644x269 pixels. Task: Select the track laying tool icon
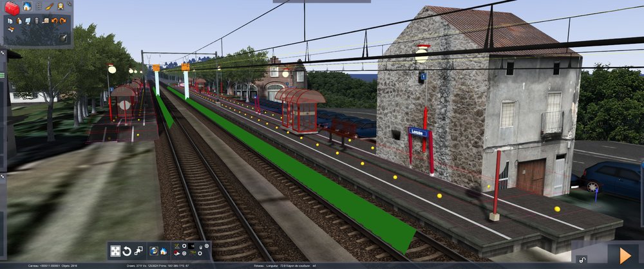[x=39, y=6]
